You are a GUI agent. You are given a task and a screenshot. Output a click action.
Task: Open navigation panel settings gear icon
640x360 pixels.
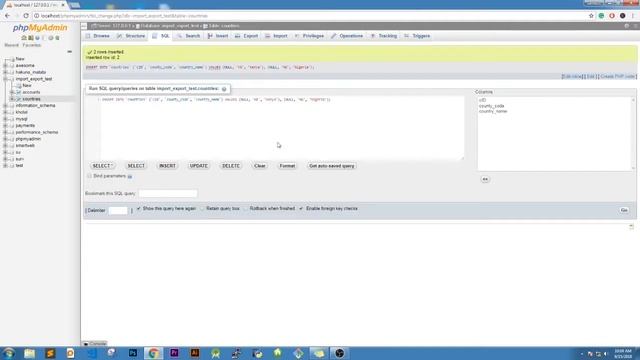(51, 38)
